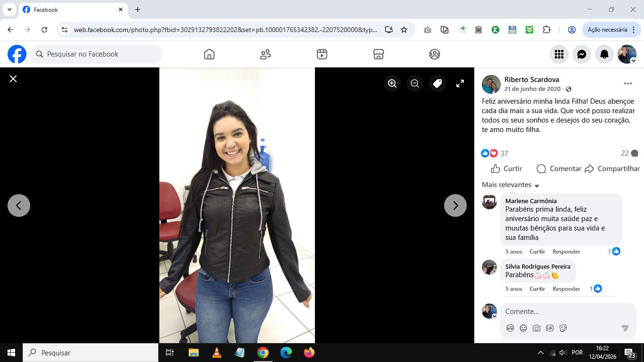Open the Friends tab
644x362 pixels.
[265, 54]
